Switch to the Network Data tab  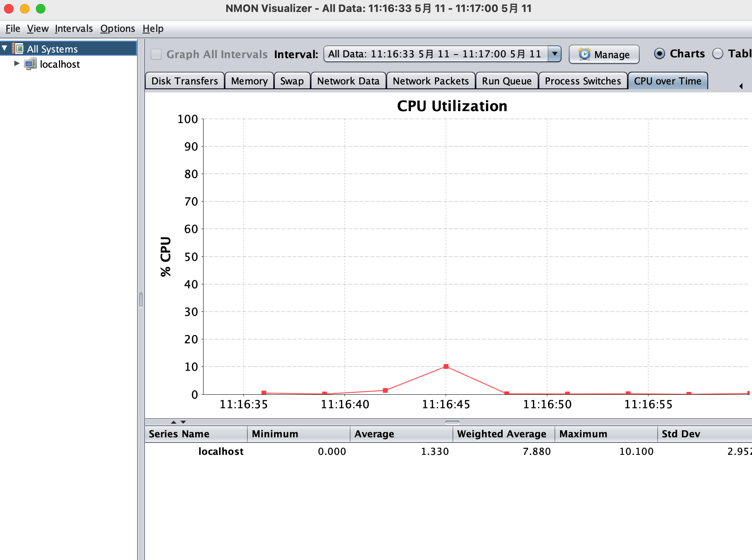click(348, 80)
